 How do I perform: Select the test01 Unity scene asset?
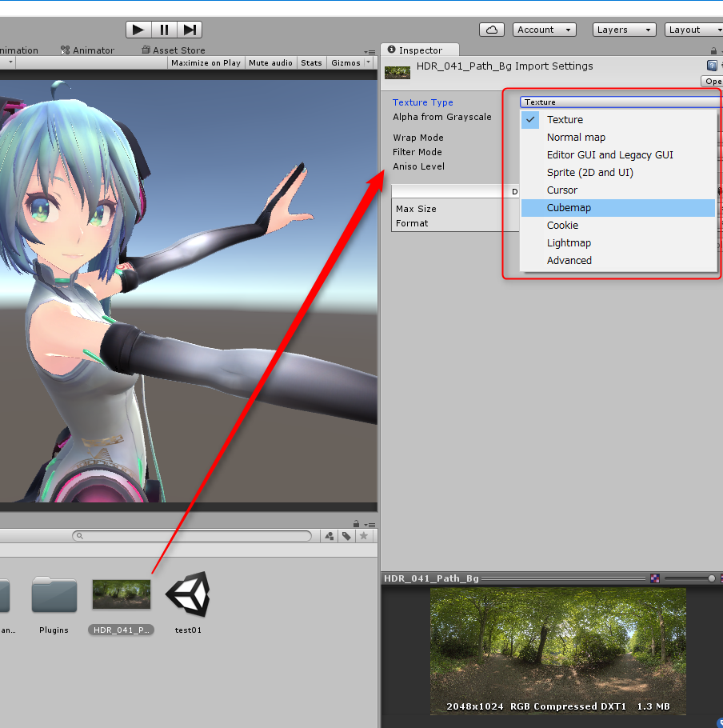coord(188,603)
